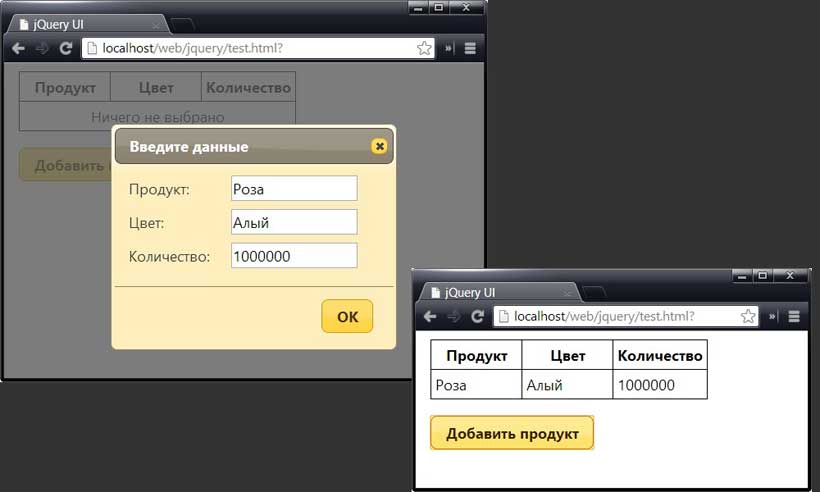Click the forward arrow in the left browser window
The height and width of the screenshot is (492, 820).
[42, 49]
